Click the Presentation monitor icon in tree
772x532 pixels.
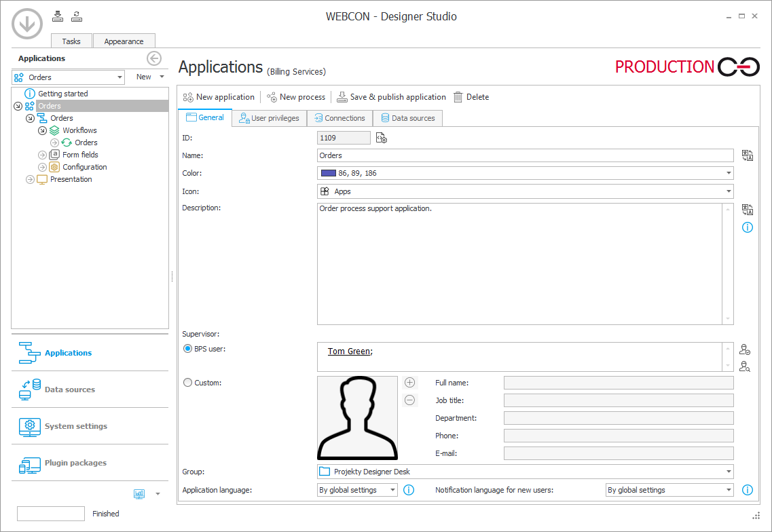42,179
